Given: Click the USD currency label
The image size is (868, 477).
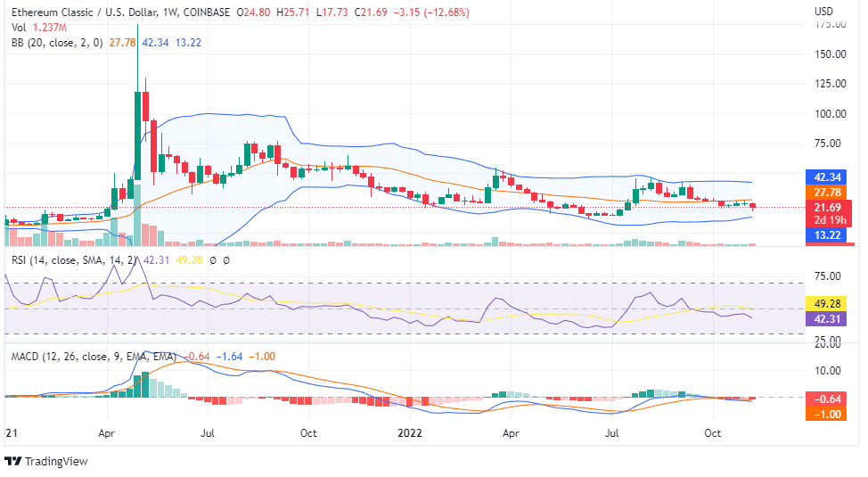Looking at the screenshot, I should click(823, 11).
